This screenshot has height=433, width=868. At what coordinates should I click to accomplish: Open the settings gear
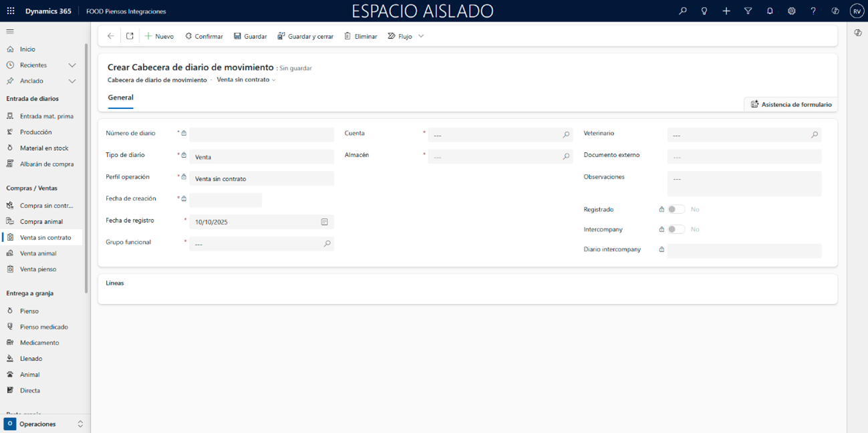coord(791,11)
